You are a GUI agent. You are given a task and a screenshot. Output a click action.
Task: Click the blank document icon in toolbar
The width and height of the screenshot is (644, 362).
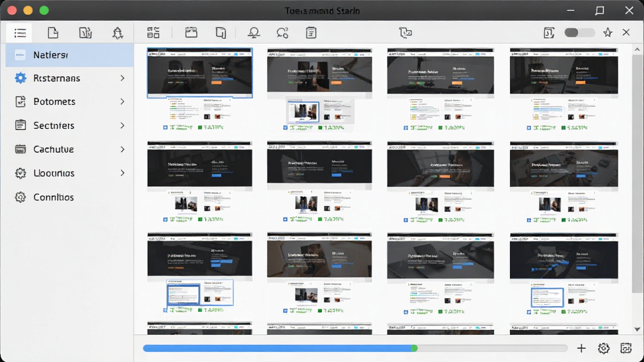coord(53,33)
